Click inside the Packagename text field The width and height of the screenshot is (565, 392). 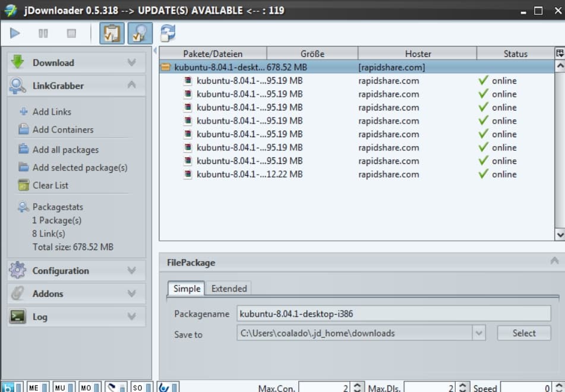(x=394, y=314)
